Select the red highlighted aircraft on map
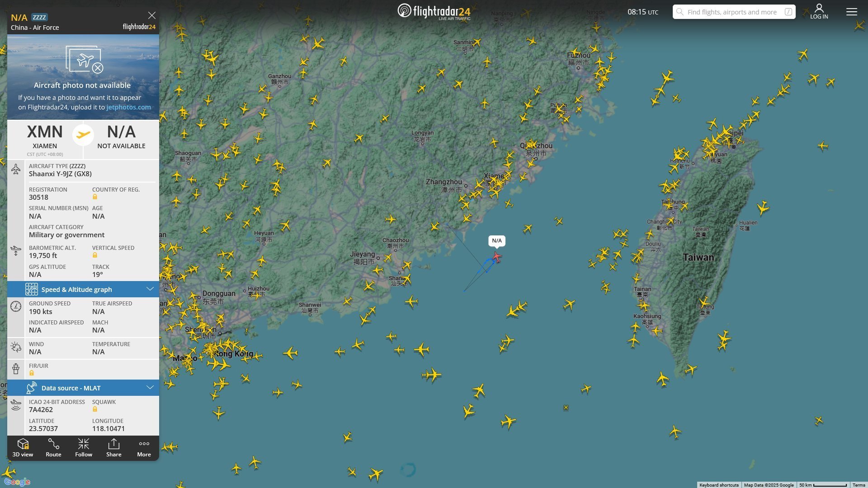 click(x=496, y=257)
